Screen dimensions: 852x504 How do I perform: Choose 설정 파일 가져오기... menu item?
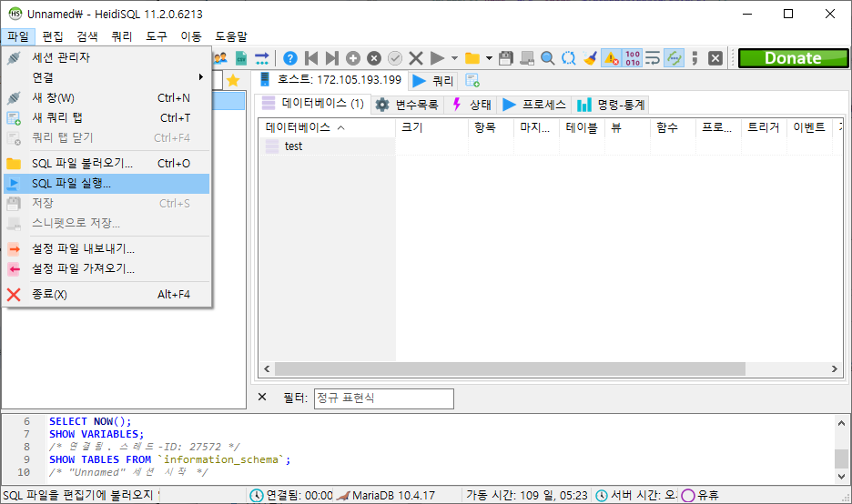tap(106, 269)
